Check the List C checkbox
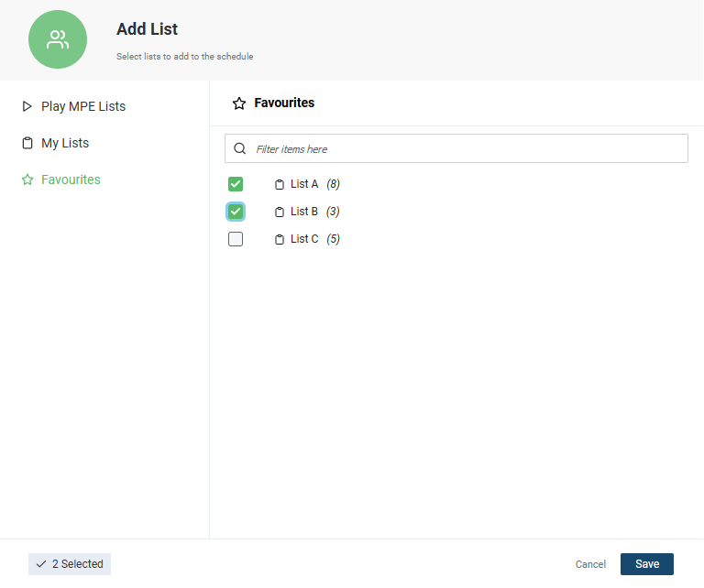 (236, 239)
